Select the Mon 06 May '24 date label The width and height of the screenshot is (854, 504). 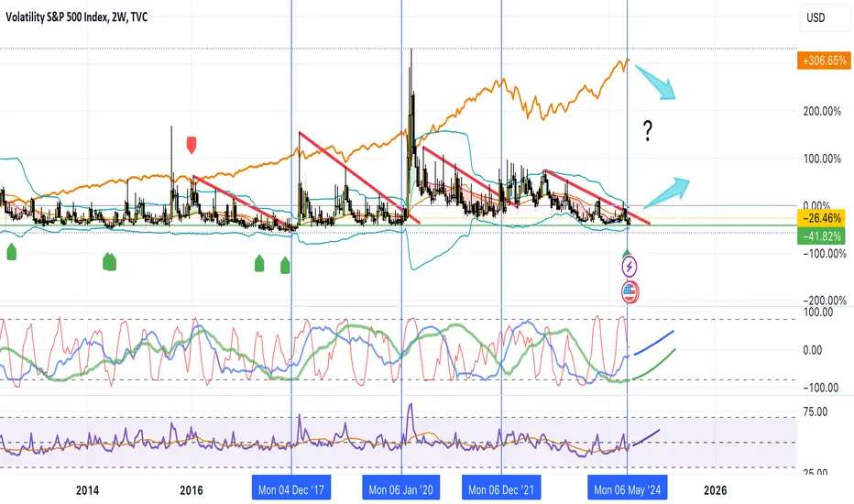click(628, 489)
